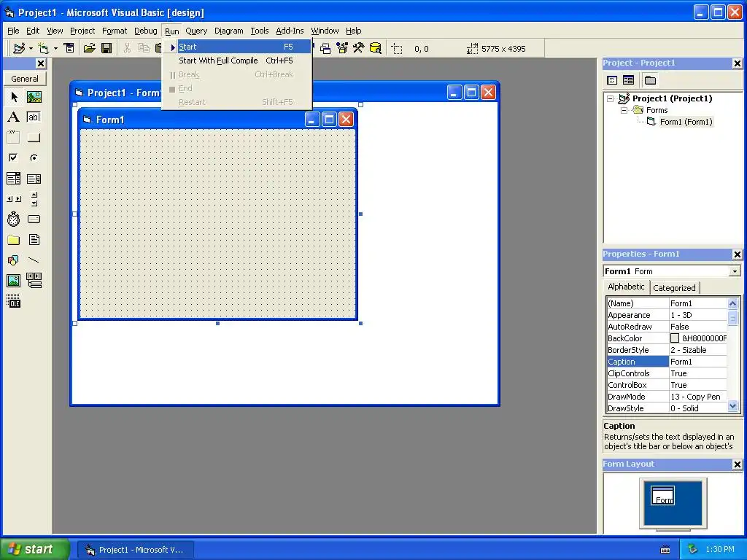Close the Properties - Form1 panel
747x560 pixels.
click(737, 254)
